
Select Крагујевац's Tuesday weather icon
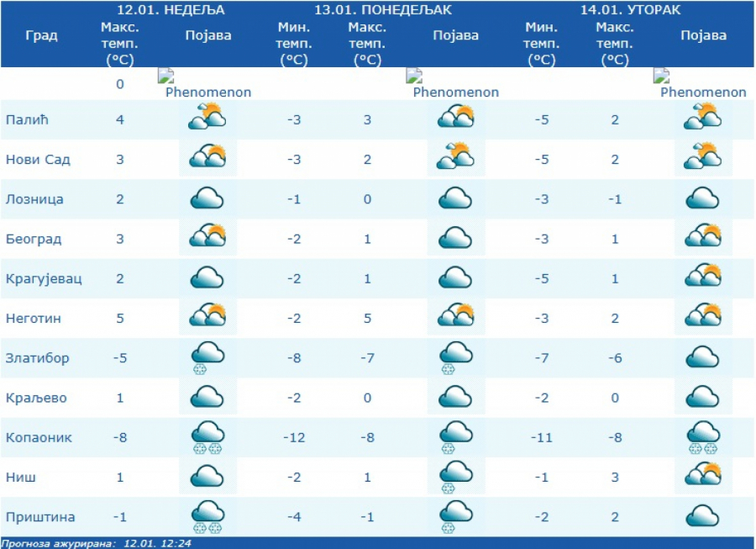pyautogui.click(x=702, y=276)
